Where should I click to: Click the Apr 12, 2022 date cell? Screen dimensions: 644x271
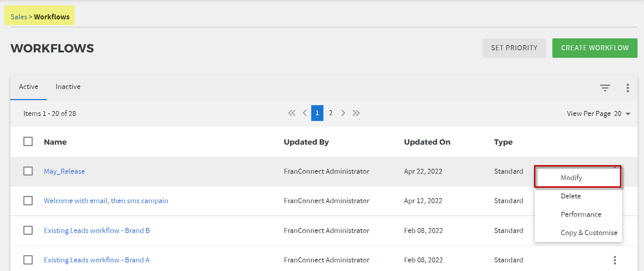tap(423, 201)
